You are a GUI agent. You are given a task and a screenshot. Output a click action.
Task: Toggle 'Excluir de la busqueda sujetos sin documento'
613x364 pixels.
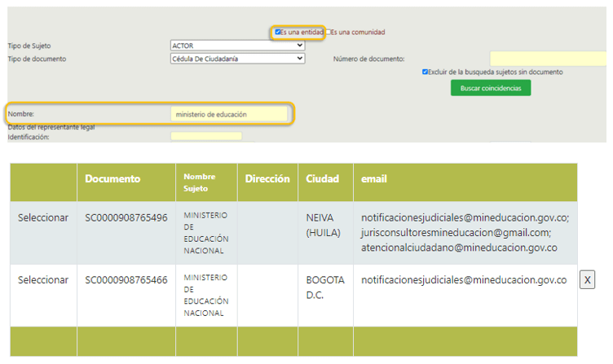tap(425, 72)
